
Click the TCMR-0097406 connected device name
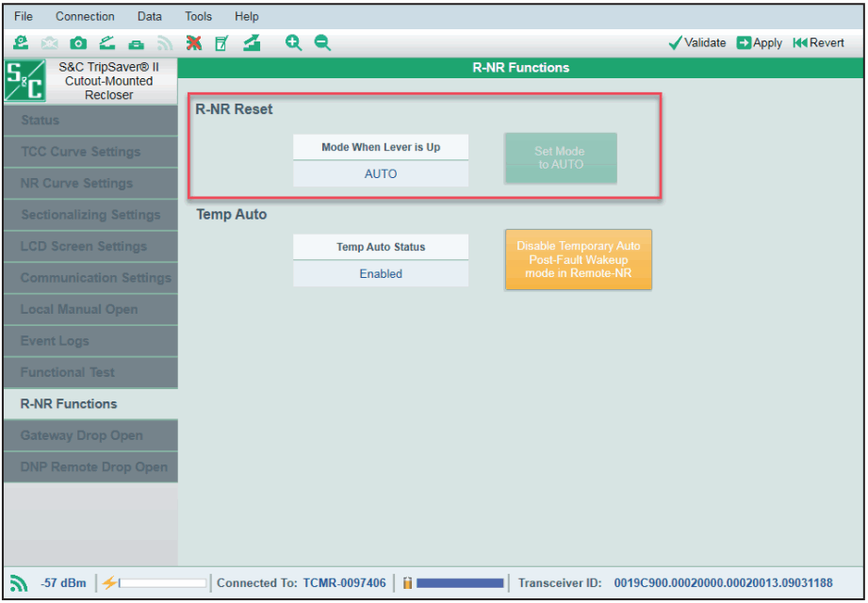coord(344,583)
